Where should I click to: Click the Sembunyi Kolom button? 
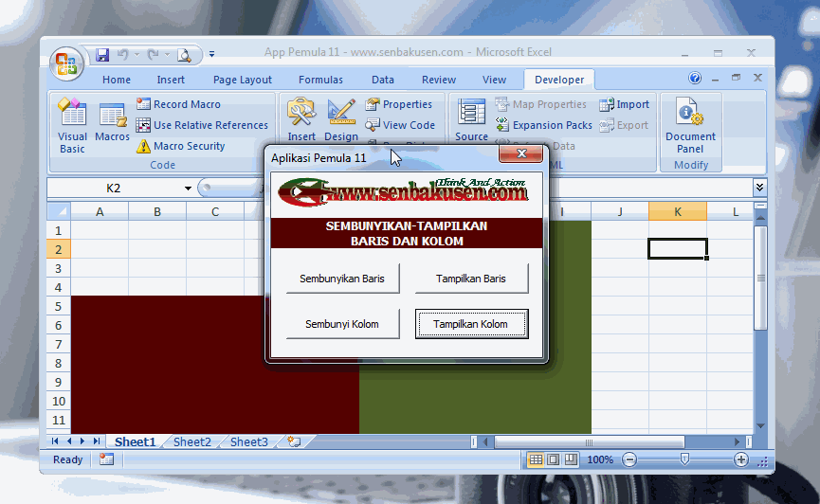point(342,324)
